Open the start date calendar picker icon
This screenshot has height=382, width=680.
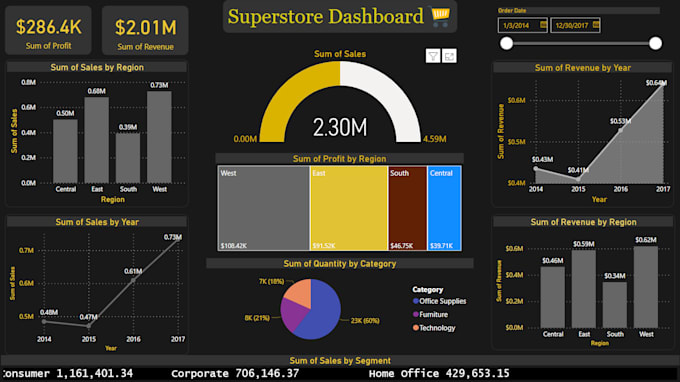tap(543, 25)
